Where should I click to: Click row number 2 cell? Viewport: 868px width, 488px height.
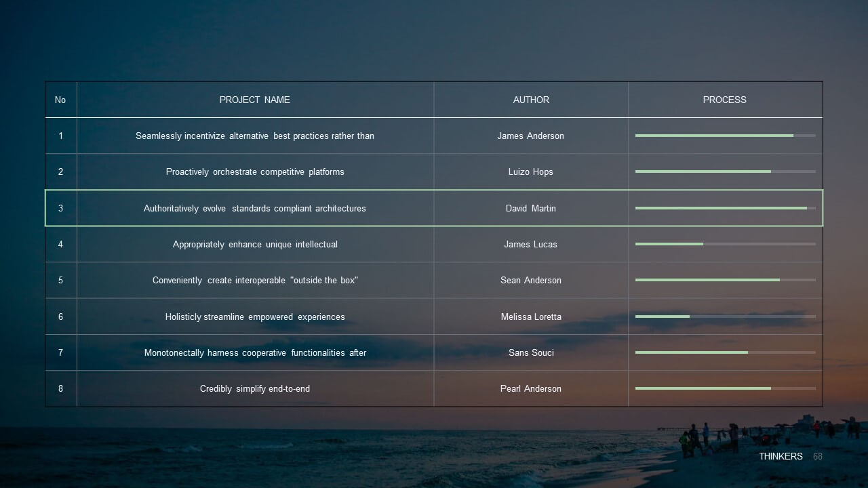coord(60,171)
